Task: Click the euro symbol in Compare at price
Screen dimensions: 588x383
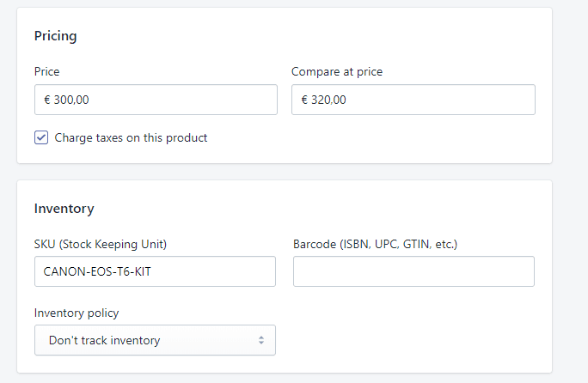Action: (304, 100)
